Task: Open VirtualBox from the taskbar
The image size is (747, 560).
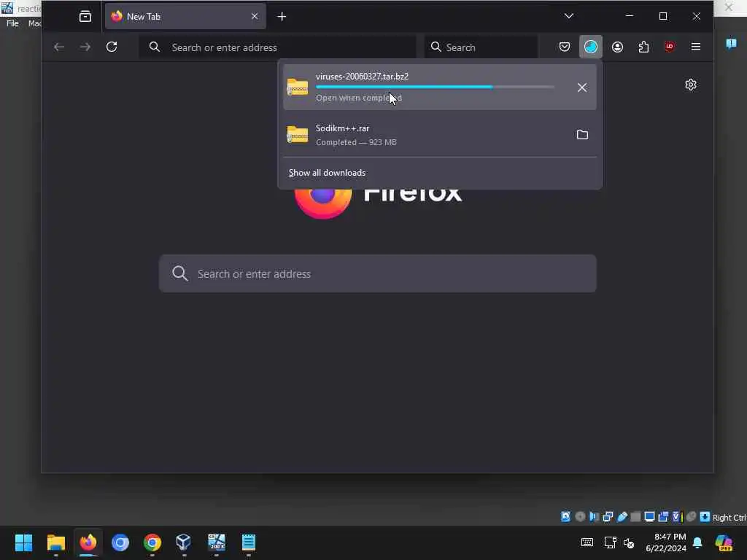Action: click(x=184, y=542)
